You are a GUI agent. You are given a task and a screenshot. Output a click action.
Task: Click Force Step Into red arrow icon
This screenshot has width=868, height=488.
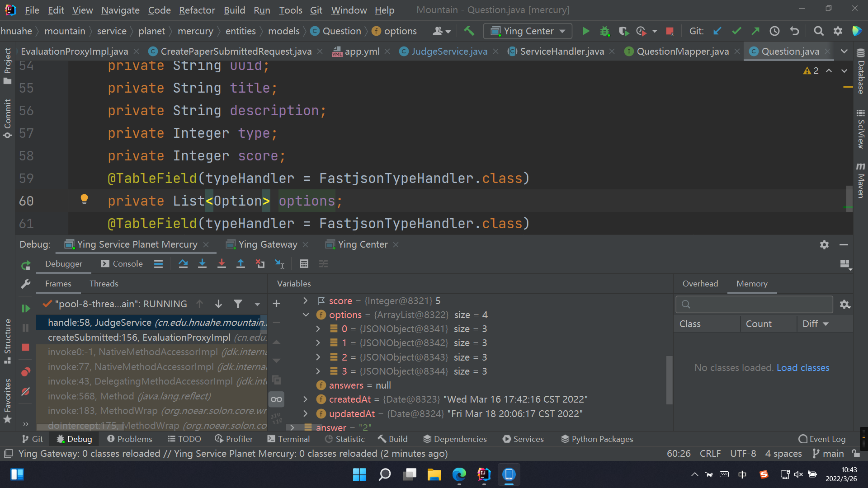222,264
